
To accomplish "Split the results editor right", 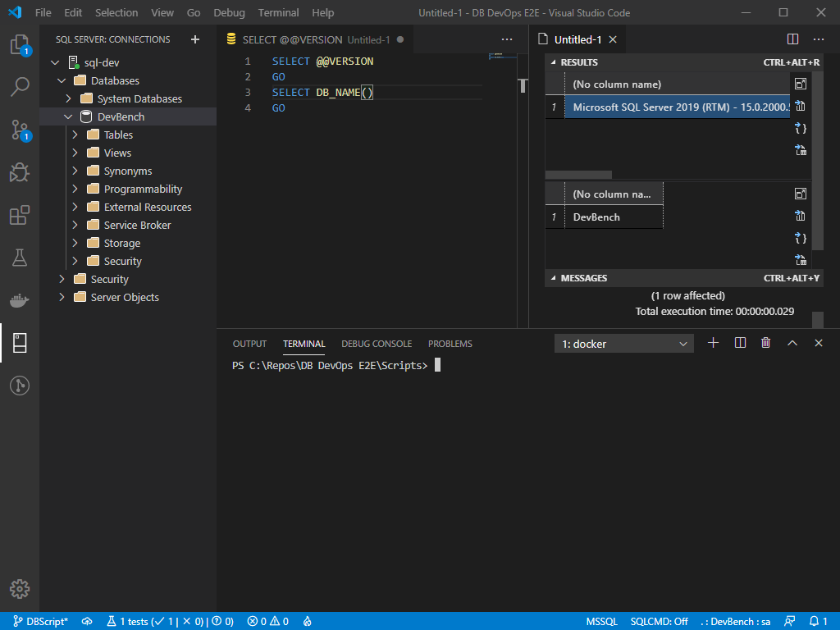I will [x=793, y=39].
